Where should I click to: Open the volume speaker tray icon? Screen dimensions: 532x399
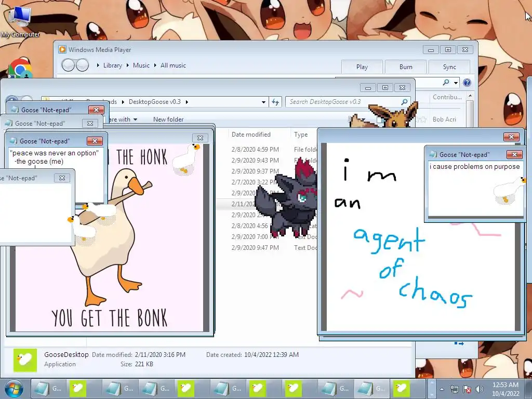tap(480, 389)
